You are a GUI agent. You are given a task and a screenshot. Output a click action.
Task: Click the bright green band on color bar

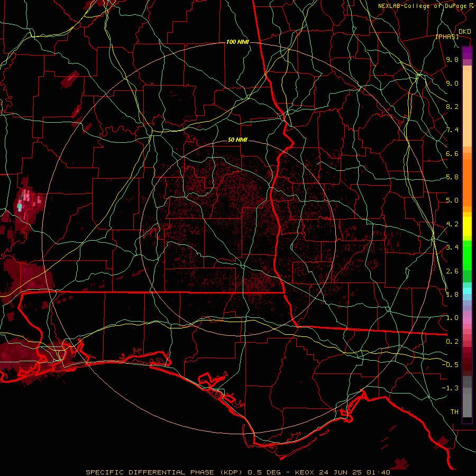coord(467,255)
